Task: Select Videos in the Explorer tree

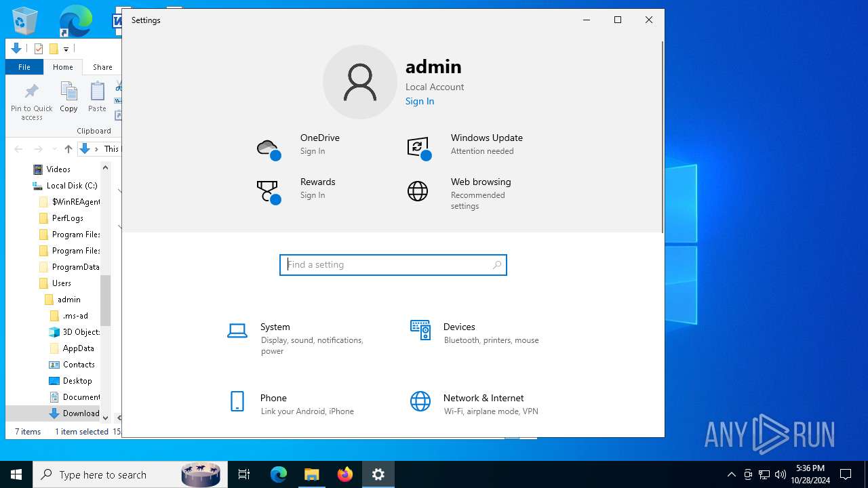Action: [58, 169]
